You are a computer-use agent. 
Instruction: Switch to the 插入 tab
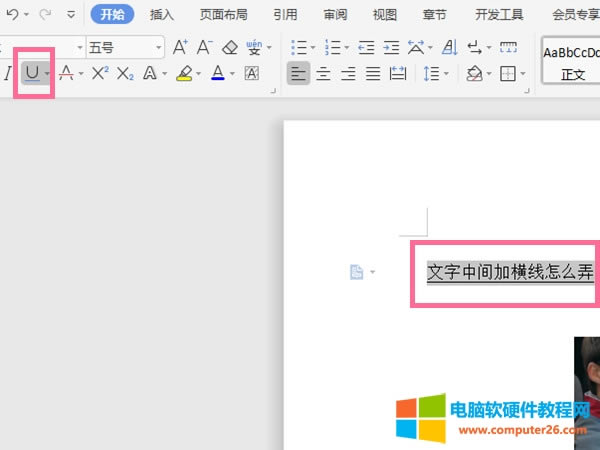[x=162, y=15]
